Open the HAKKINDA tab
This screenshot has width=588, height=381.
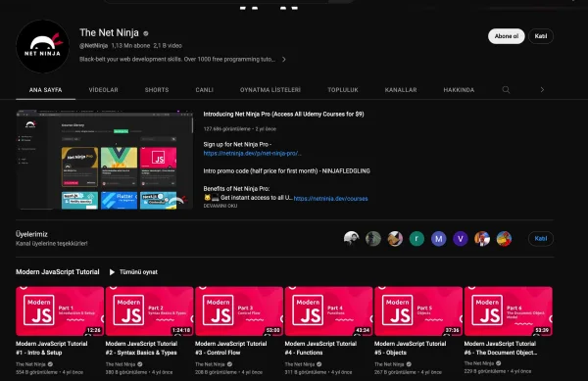coord(459,90)
